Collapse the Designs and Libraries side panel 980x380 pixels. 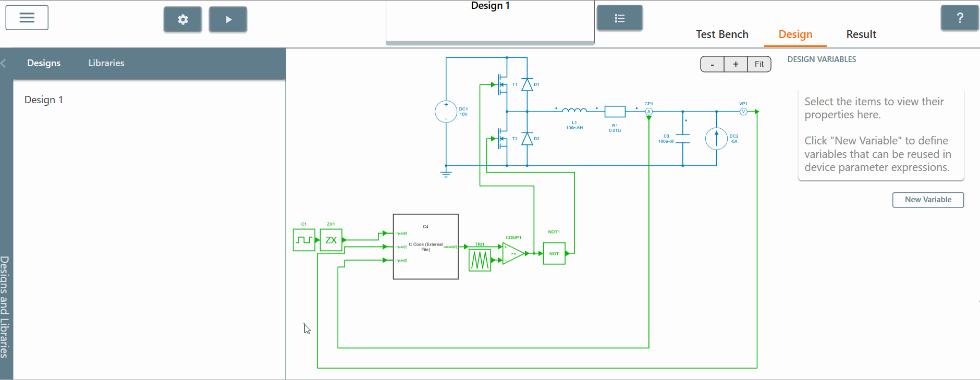click(4, 63)
